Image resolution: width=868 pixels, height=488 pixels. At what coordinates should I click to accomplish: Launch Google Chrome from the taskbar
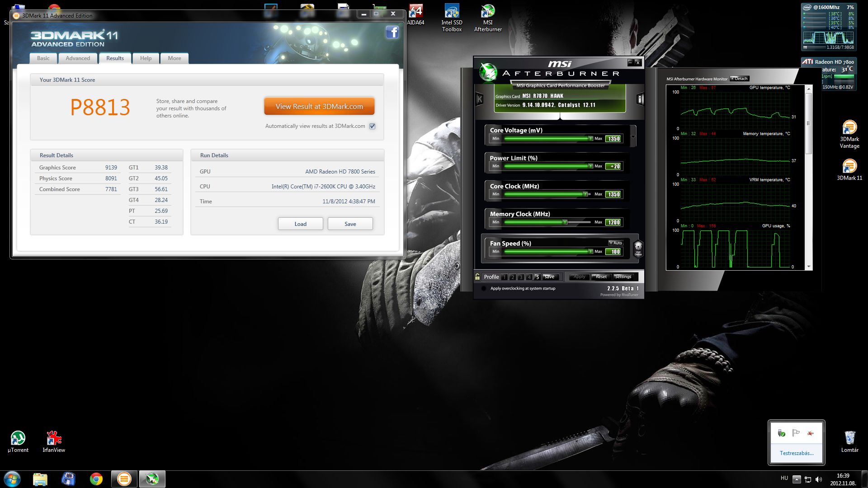point(96,479)
